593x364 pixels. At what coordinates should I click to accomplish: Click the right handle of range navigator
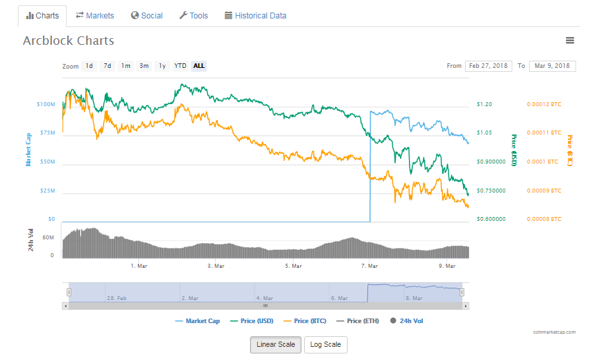462,292
